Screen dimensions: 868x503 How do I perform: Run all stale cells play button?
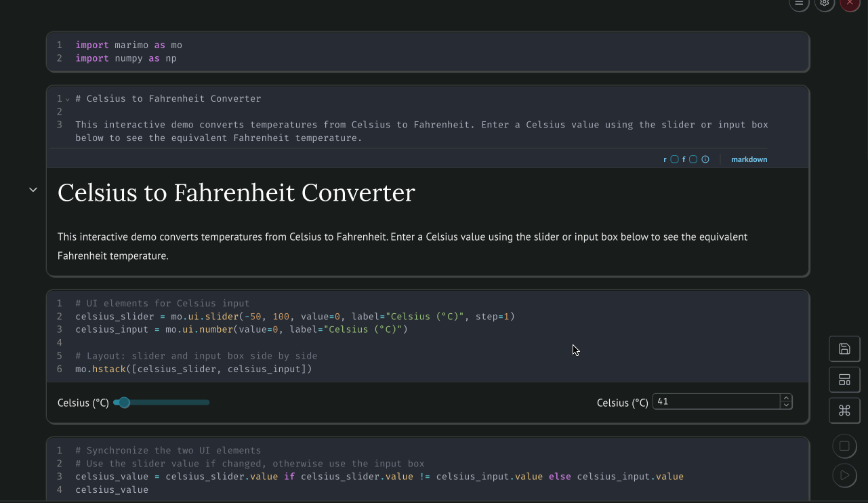coord(844,475)
